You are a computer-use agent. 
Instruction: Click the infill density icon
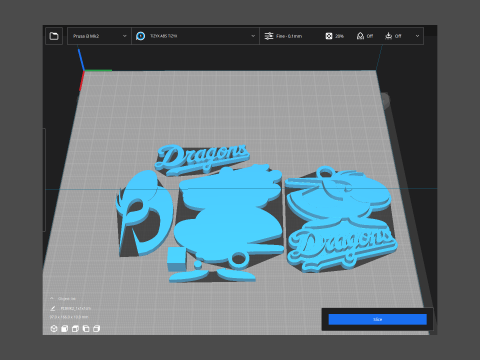329,36
